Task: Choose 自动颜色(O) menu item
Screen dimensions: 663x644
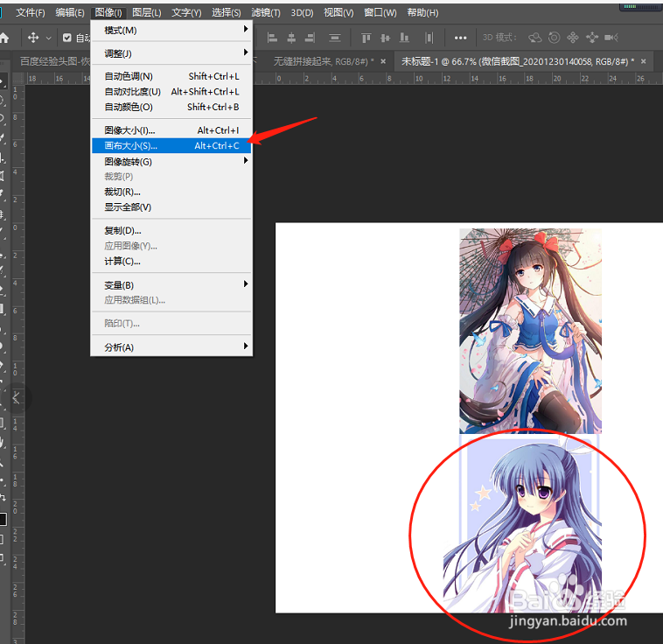Action: (x=171, y=107)
